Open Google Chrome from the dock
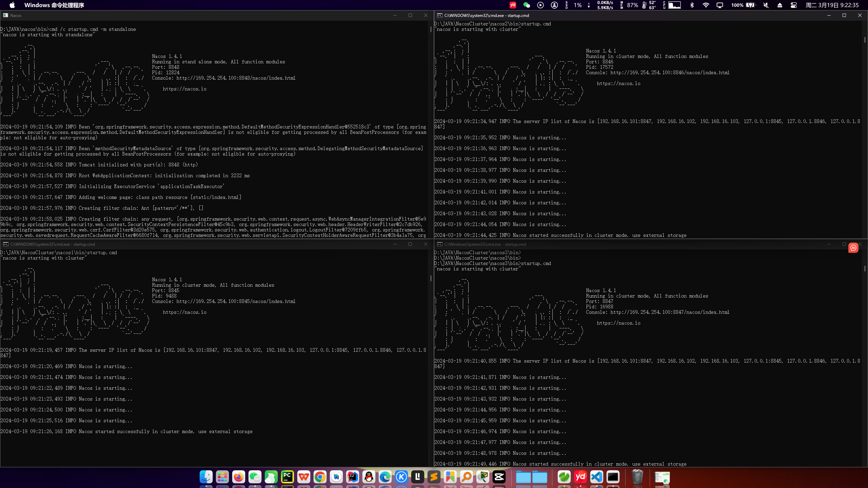Viewport: 868px width, 488px height. coord(320,477)
